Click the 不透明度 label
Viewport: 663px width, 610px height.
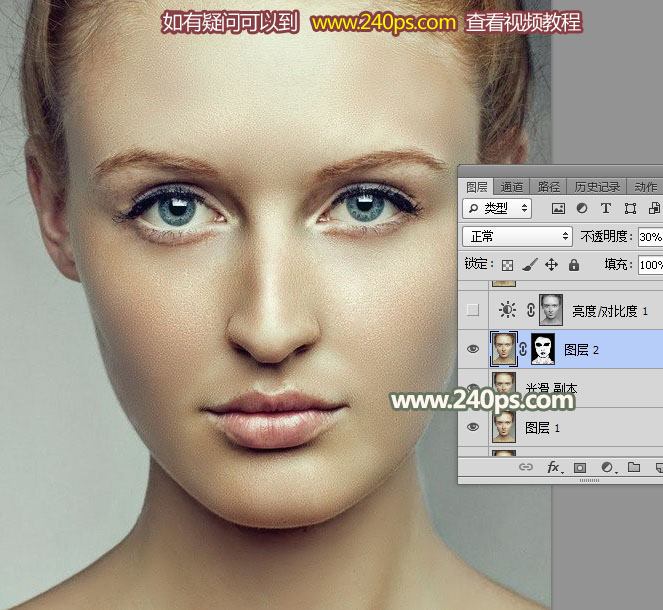[606, 236]
